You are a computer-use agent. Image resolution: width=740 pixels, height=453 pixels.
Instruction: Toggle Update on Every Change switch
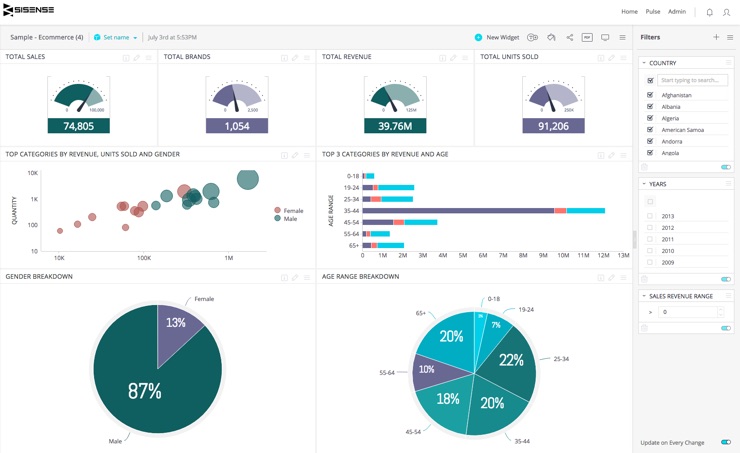[725, 442]
